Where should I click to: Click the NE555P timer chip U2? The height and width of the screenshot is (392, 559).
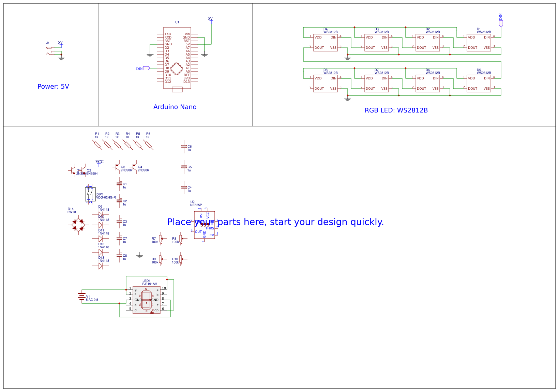pyautogui.click(x=205, y=225)
